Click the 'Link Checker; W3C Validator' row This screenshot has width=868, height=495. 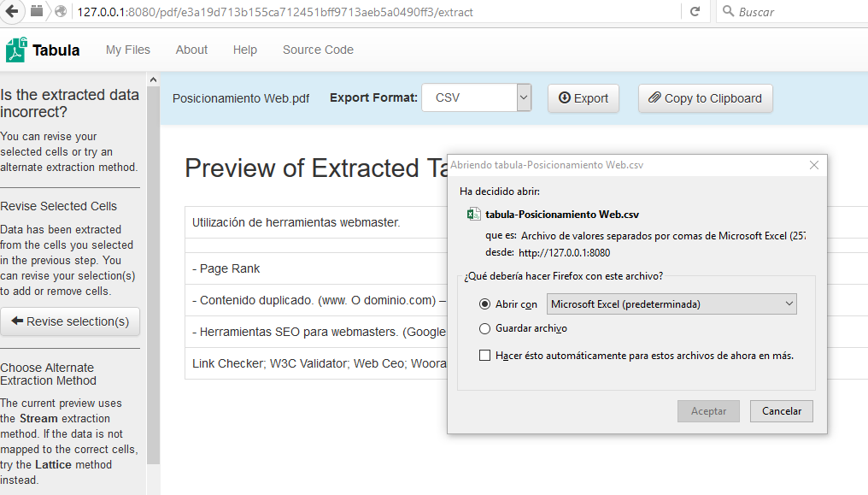(316, 363)
